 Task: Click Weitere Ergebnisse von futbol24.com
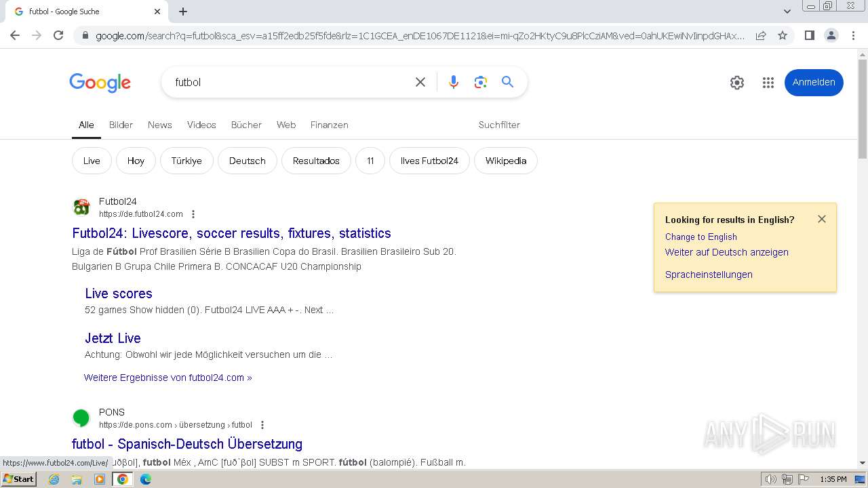pos(168,378)
